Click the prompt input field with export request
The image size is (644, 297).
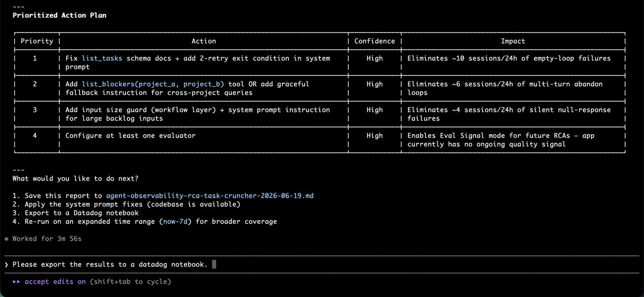[322, 264]
